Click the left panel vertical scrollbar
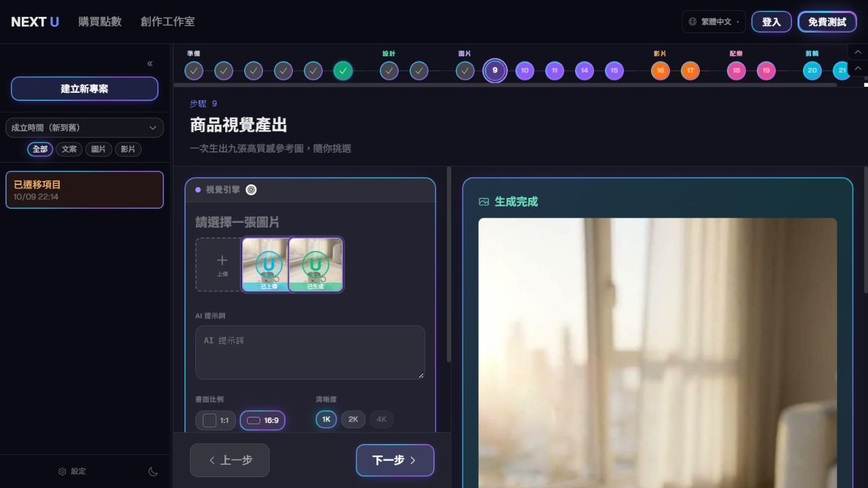The image size is (868, 488). pos(449,264)
